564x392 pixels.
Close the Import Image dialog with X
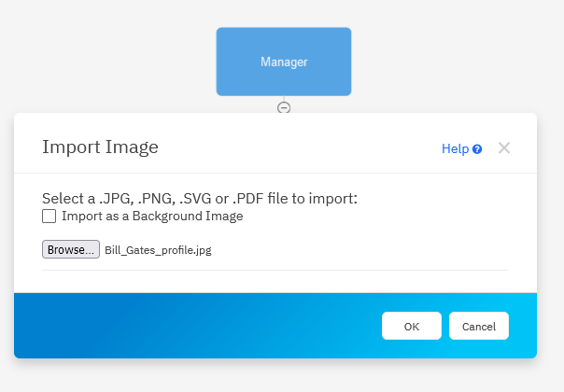(x=504, y=147)
